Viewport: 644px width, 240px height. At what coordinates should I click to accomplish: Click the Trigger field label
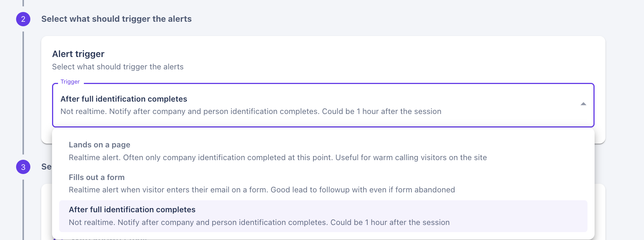[70, 81]
